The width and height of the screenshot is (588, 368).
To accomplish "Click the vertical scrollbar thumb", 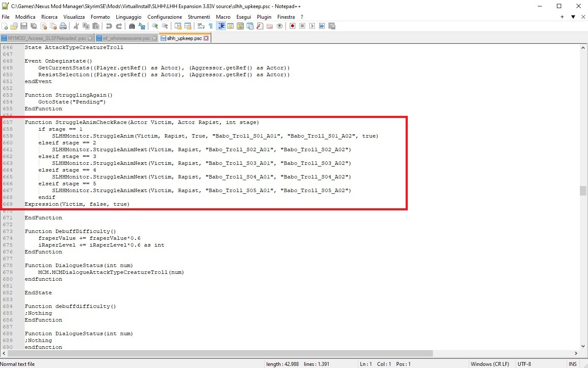I will pyautogui.click(x=583, y=190).
